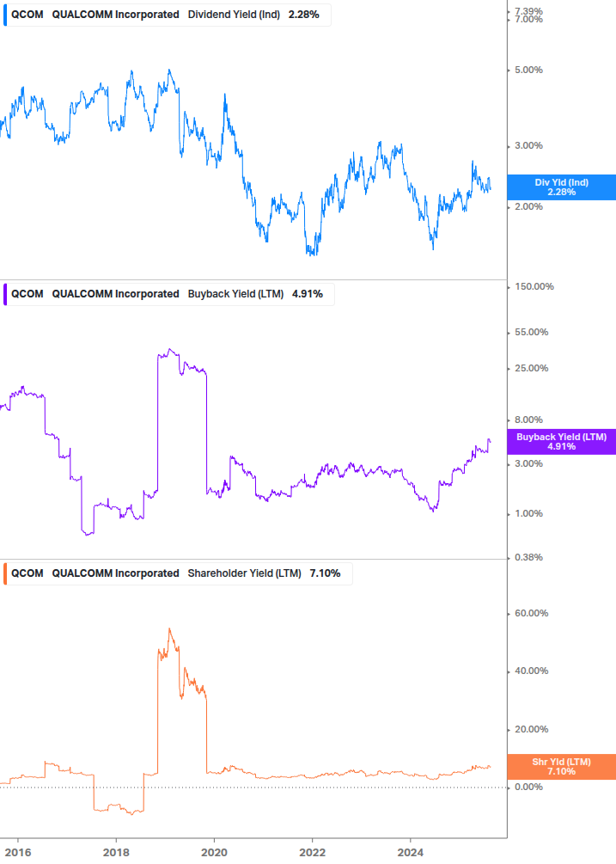Click the 4.91% value in buyback legend
616x864 pixels.
coord(308,294)
